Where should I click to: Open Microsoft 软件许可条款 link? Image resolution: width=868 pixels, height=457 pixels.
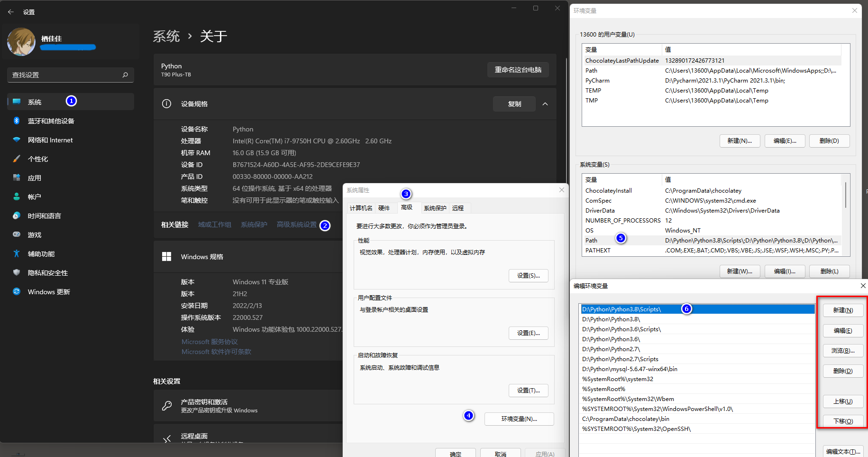point(216,352)
